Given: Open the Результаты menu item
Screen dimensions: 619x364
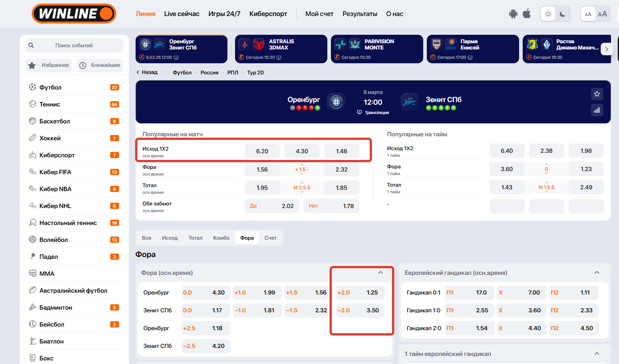Looking at the screenshot, I should [359, 14].
